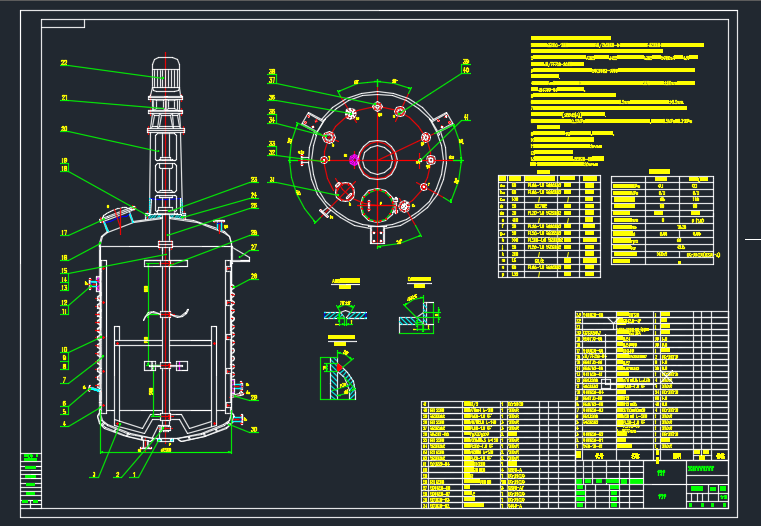761x526 pixels.
Task: Select part balloon number 2
Action: click(x=117, y=475)
